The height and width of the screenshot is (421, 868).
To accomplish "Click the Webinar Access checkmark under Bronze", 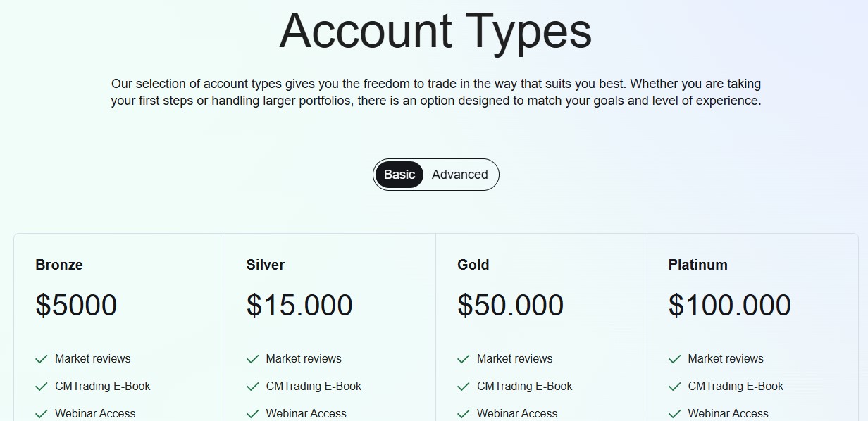I will click(x=42, y=413).
